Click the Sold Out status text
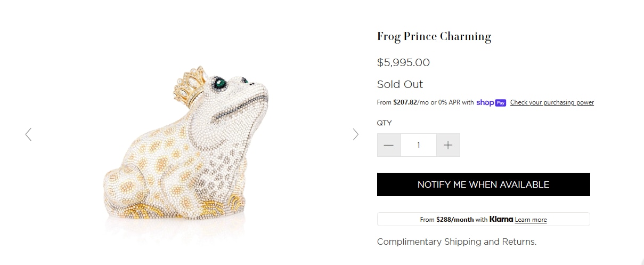 [x=400, y=84]
